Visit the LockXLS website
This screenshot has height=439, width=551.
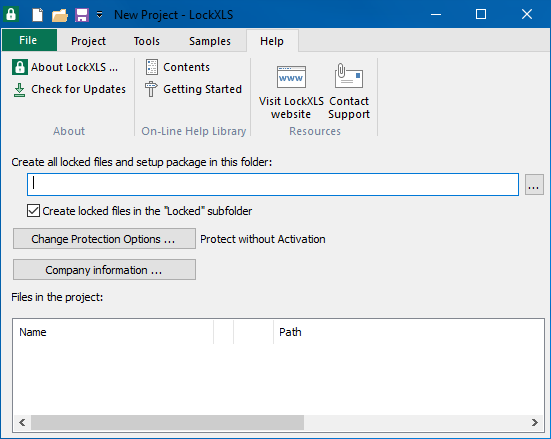coord(291,92)
